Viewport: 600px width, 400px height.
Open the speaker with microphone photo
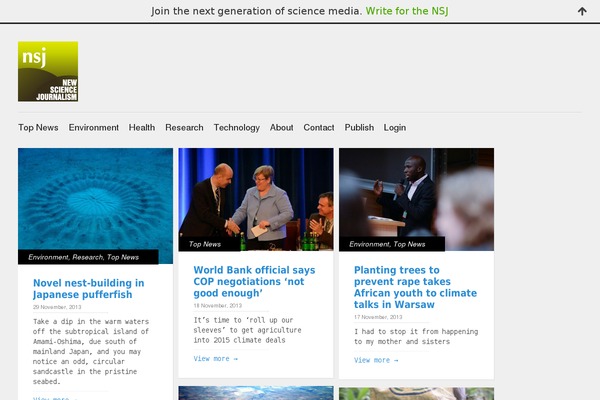coord(416,199)
